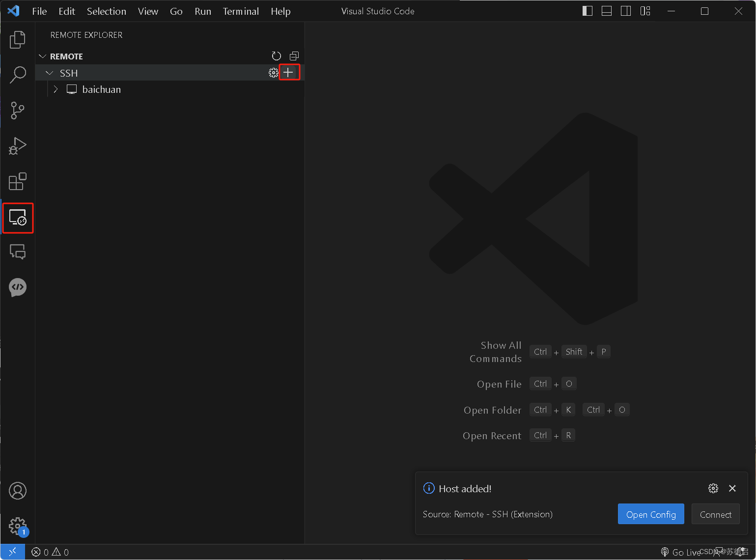
Task: Collapse the REMOTE section header
Action: [42, 56]
